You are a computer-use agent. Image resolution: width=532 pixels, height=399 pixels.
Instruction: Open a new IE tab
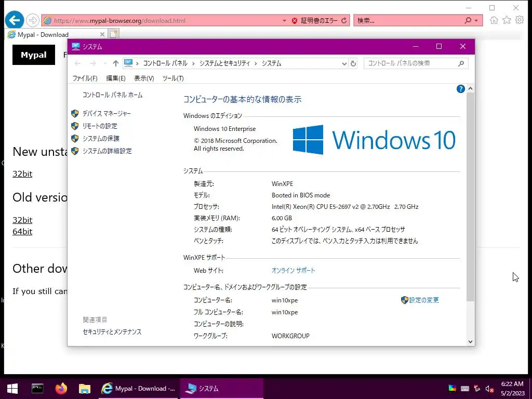pos(114,34)
